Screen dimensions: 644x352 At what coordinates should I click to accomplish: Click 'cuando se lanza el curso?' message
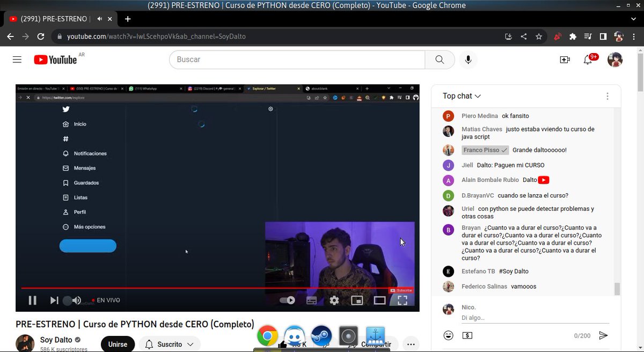pyautogui.click(x=533, y=195)
